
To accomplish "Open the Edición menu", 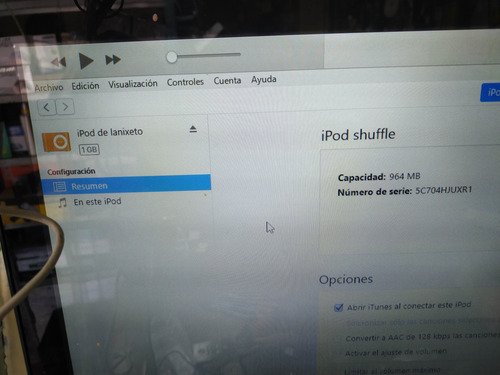I will [85, 86].
